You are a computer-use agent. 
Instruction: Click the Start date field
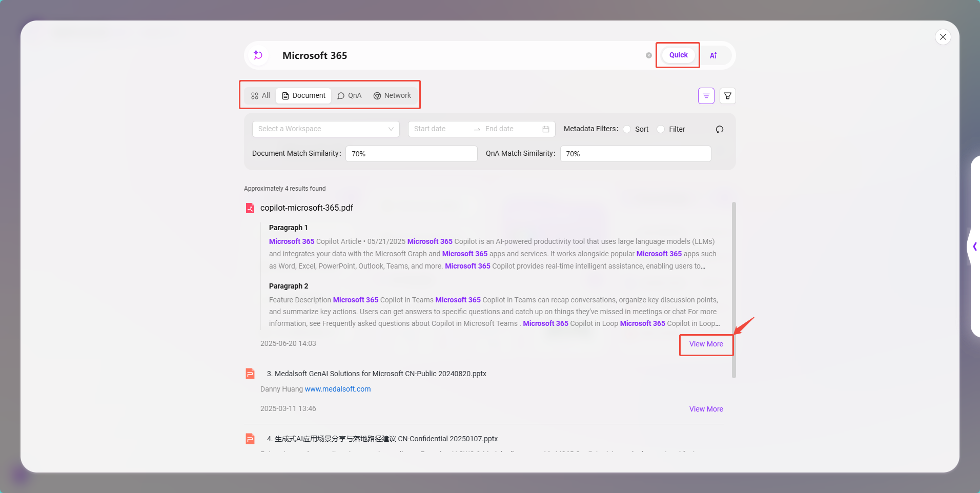click(441, 129)
